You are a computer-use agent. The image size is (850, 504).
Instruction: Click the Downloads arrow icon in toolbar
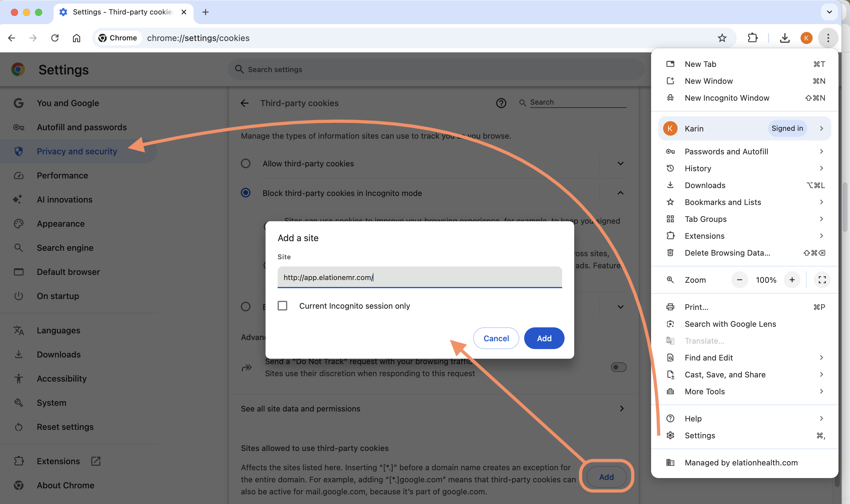click(785, 38)
